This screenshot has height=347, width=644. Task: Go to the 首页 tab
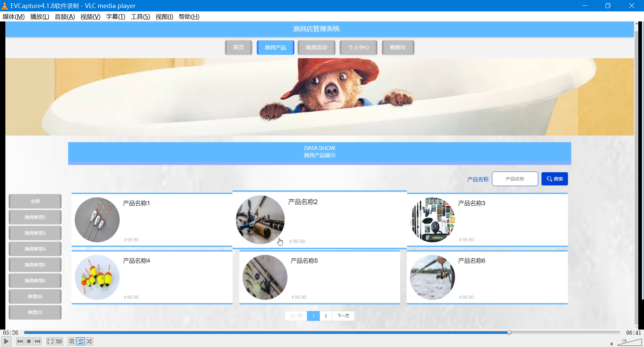238,47
